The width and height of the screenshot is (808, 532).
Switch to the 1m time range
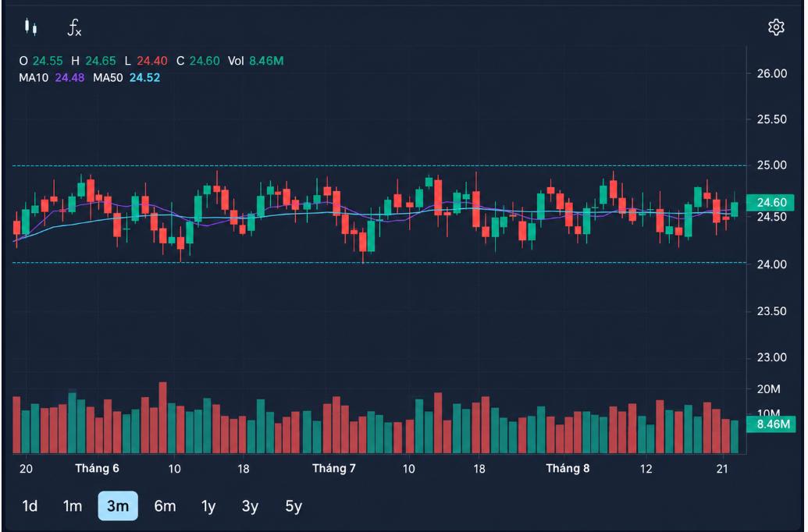coord(72,505)
